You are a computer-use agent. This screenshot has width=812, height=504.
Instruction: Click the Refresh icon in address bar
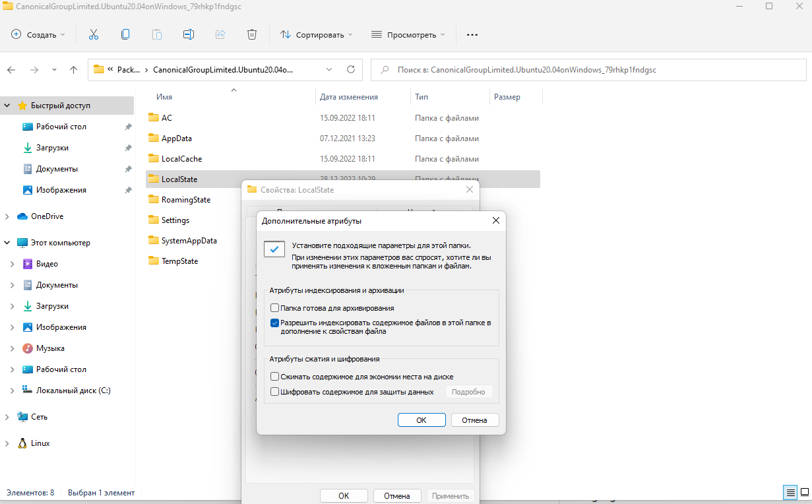tap(350, 69)
